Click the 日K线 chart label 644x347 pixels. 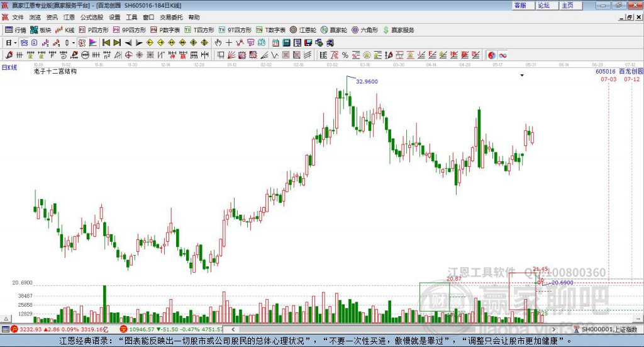pos(9,67)
